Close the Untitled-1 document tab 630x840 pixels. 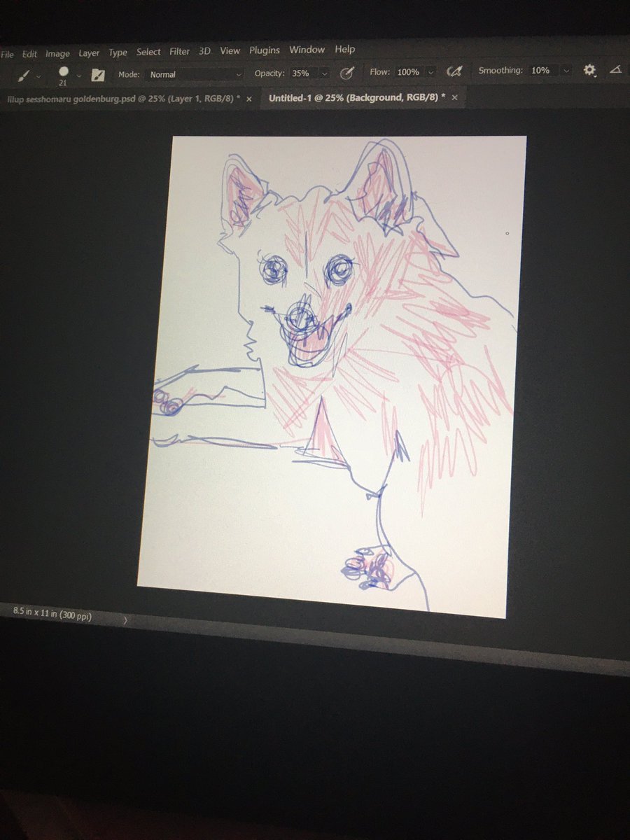pyautogui.click(x=454, y=98)
